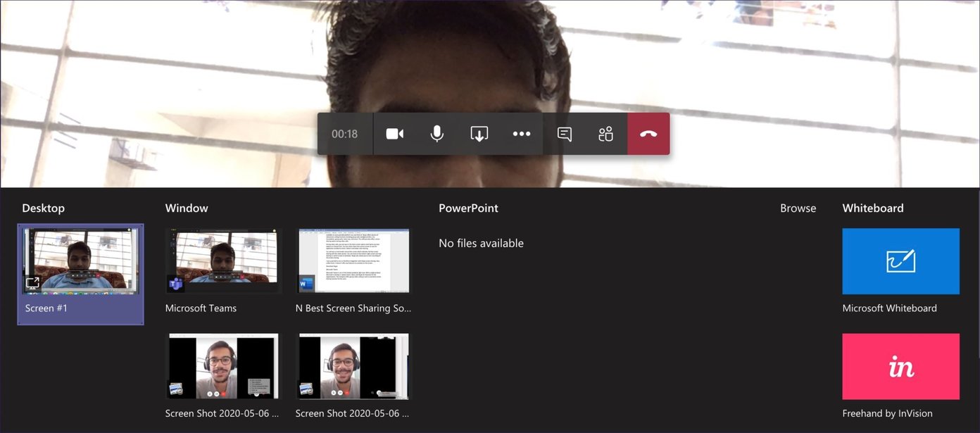Share the first Screen Shot 2020-05-06 window
The width and height of the screenshot is (980, 433).
click(222, 365)
